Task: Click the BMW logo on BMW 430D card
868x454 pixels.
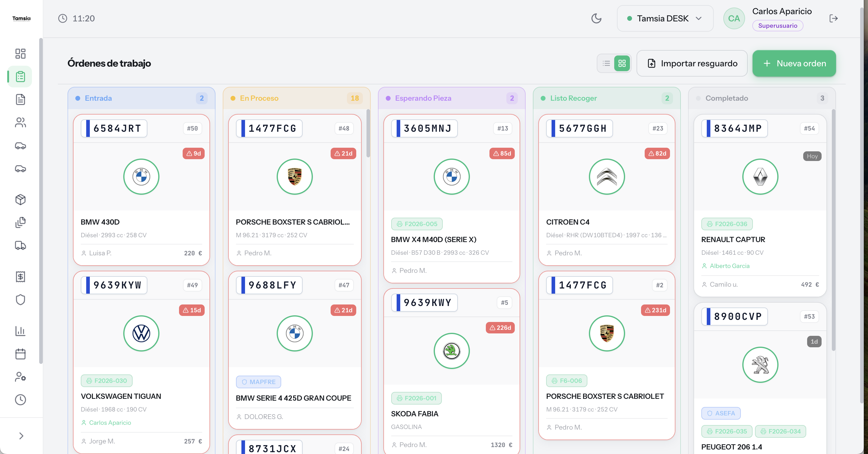Action: click(x=141, y=177)
